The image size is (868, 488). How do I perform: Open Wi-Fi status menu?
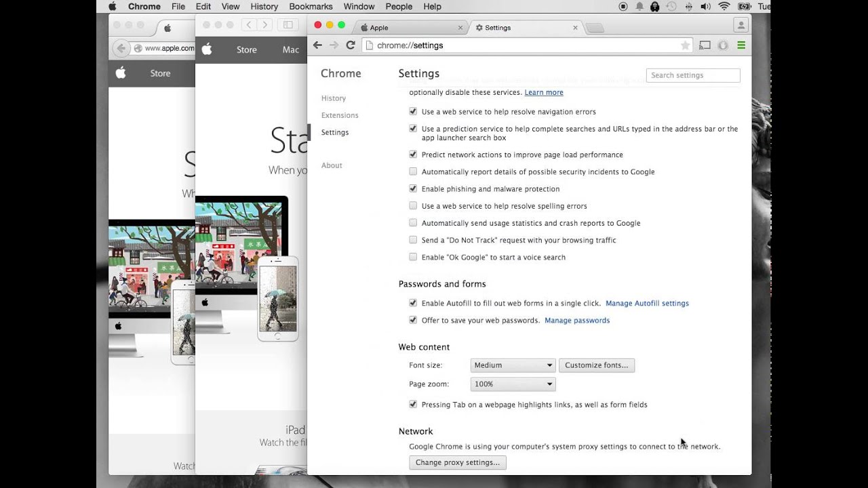click(x=724, y=7)
